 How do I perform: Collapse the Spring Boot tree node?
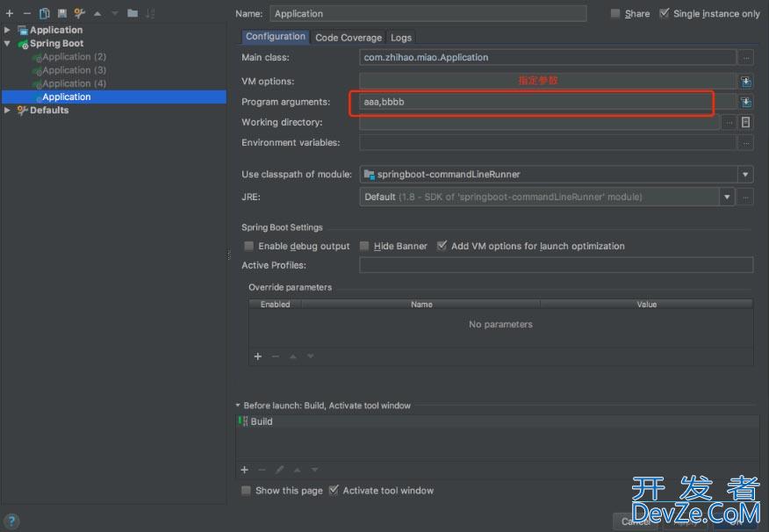point(7,43)
